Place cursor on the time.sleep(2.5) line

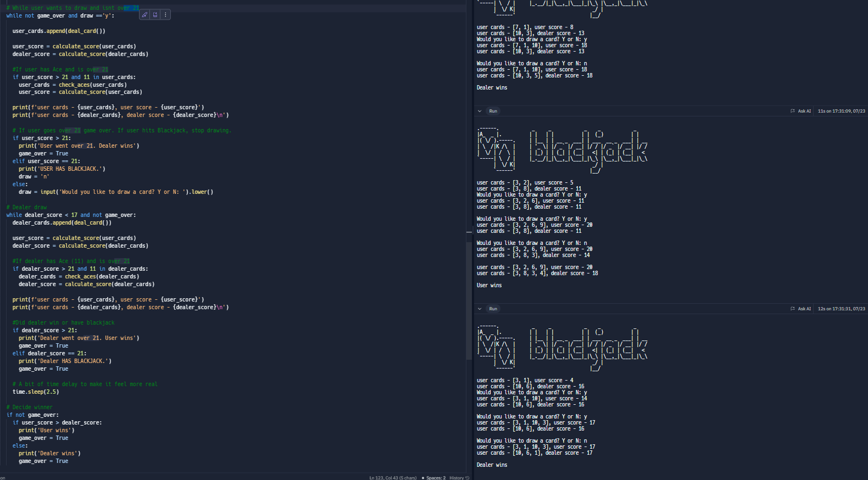click(36, 392)
